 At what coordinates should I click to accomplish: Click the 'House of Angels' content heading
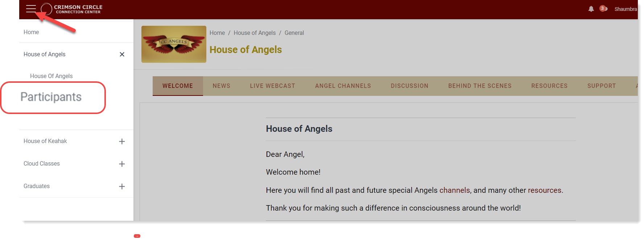[x=299, y=129]
